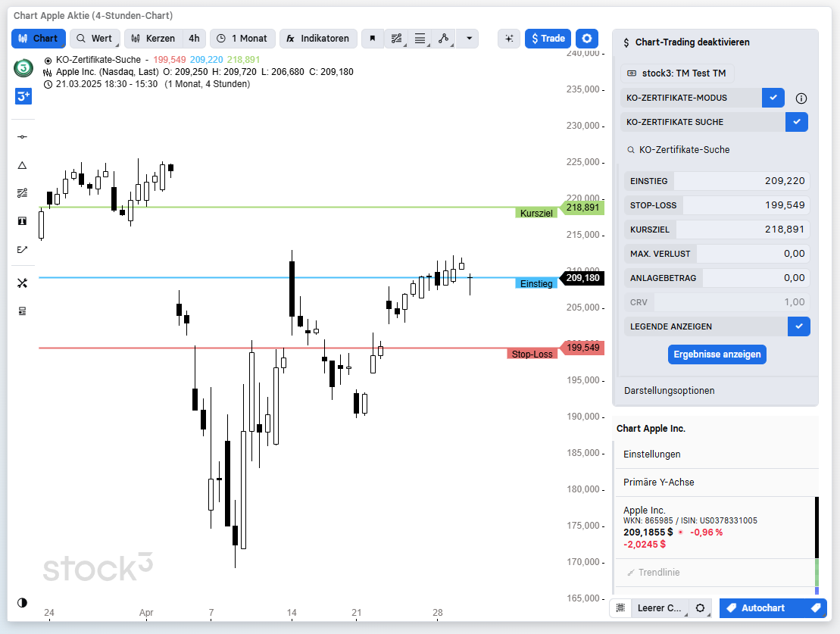Toggle the dark mode contrast icon
Image resolution: width=840 pixels, height=634 pixels.
coord(22,603)
